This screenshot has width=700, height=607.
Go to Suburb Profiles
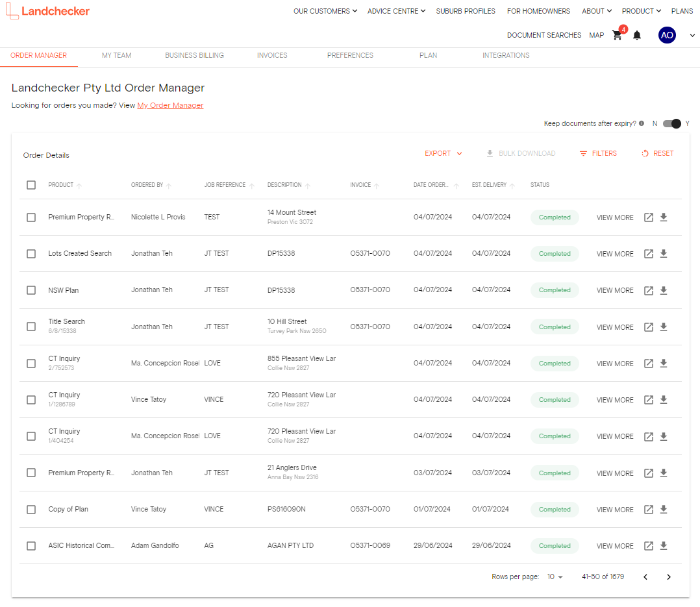pyautogui.click(x=466, y=11)
